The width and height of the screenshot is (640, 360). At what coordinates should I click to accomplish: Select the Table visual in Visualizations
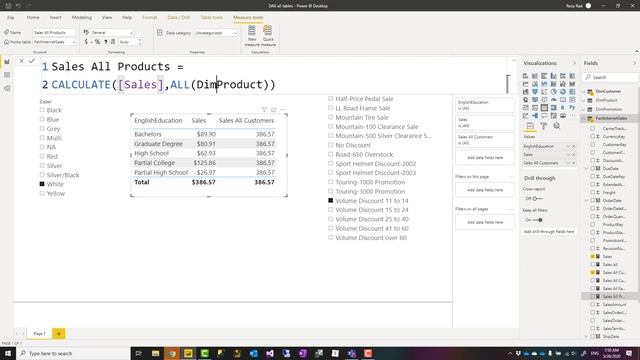[544, 108]
